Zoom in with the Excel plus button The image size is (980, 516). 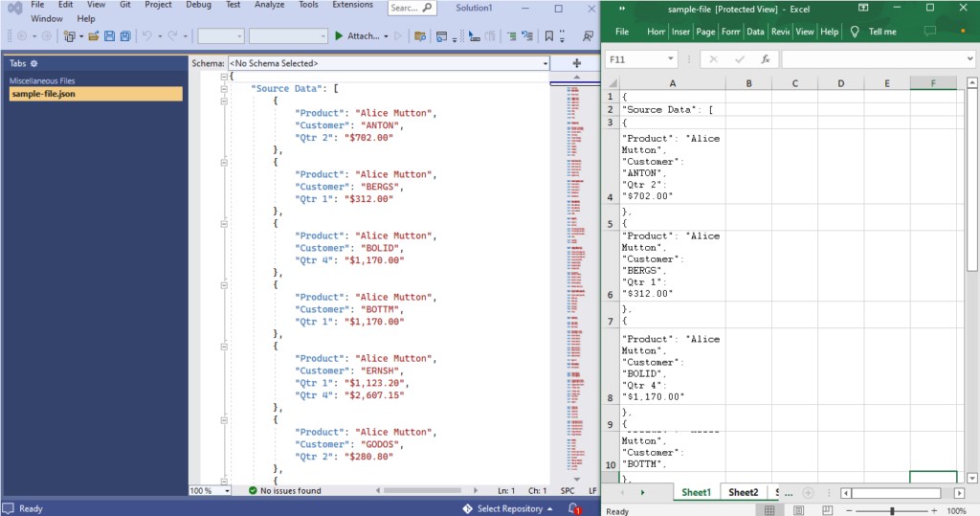point(934,510)
